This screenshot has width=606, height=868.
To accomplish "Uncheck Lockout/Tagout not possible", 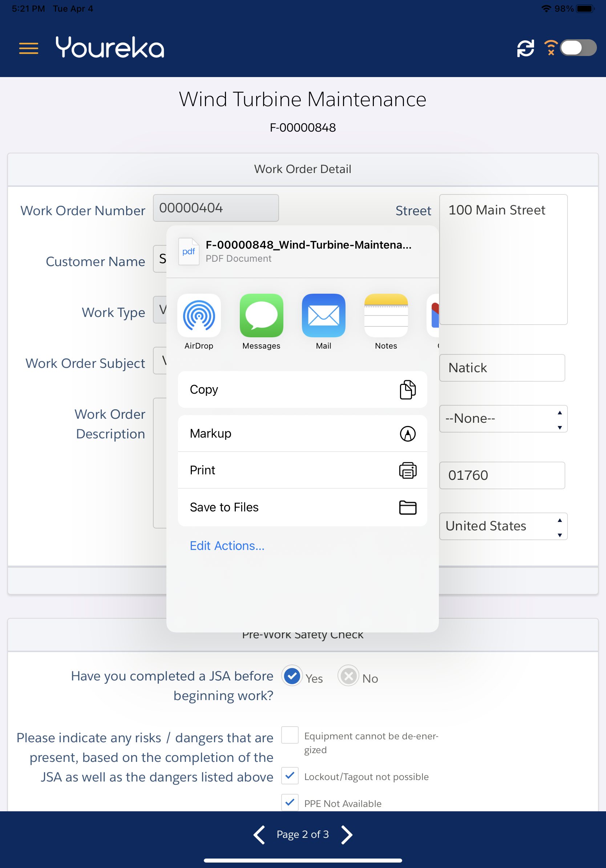I will click(290, 776).
